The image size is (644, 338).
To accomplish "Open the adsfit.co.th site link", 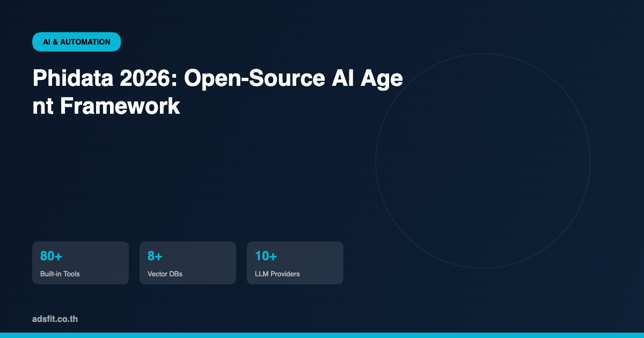I will coord(55,319).
